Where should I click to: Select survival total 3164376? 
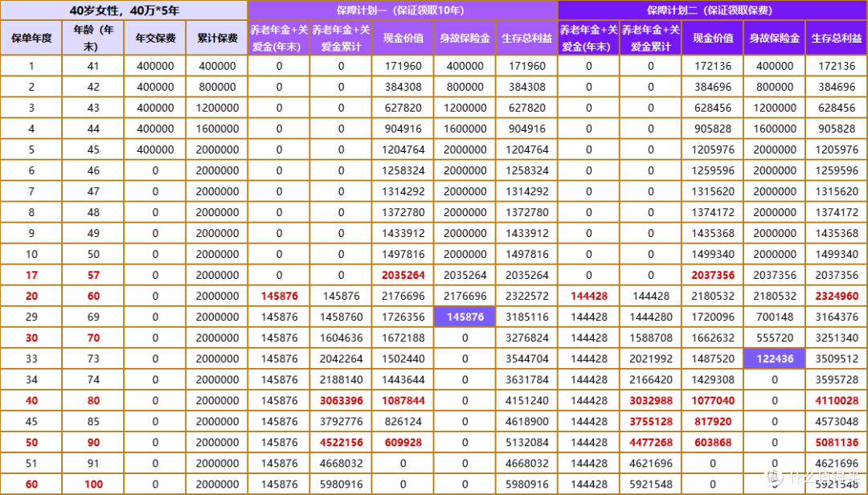837,317
